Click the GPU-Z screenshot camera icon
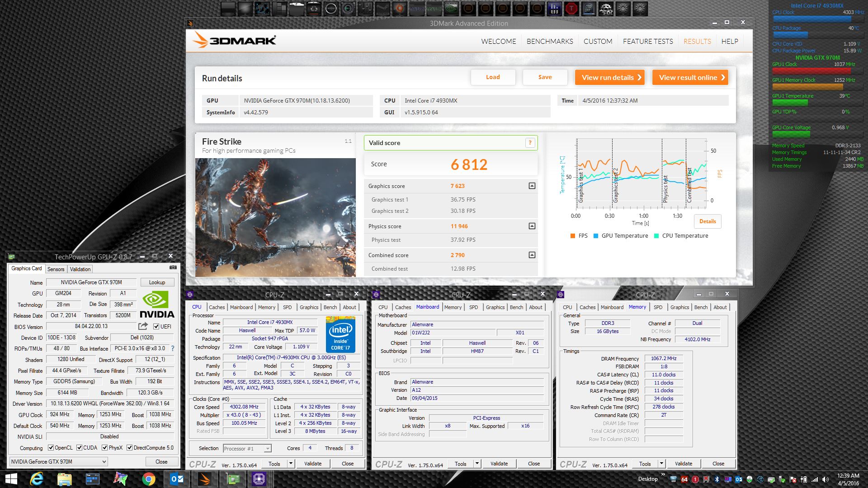This screenshot has height=488, width=868. pyautogui.click(x=173, y=268)
